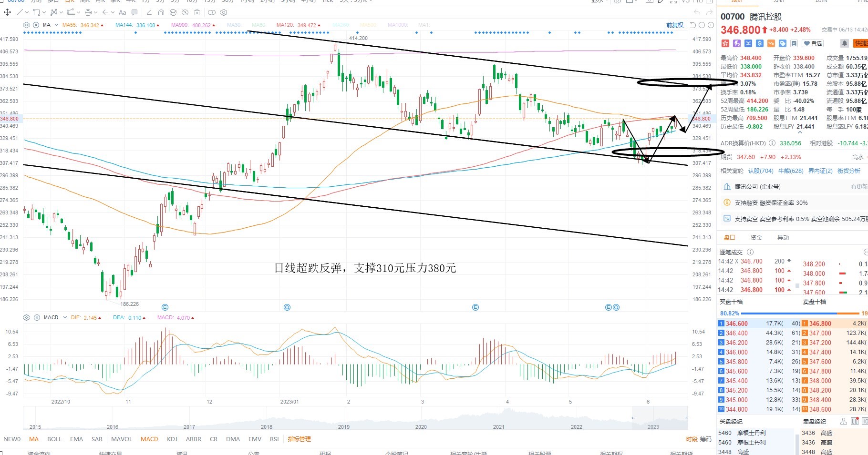Open MA indicator settings gear
This screenshot has height=455, width=868.
click(x=27, y=25)
